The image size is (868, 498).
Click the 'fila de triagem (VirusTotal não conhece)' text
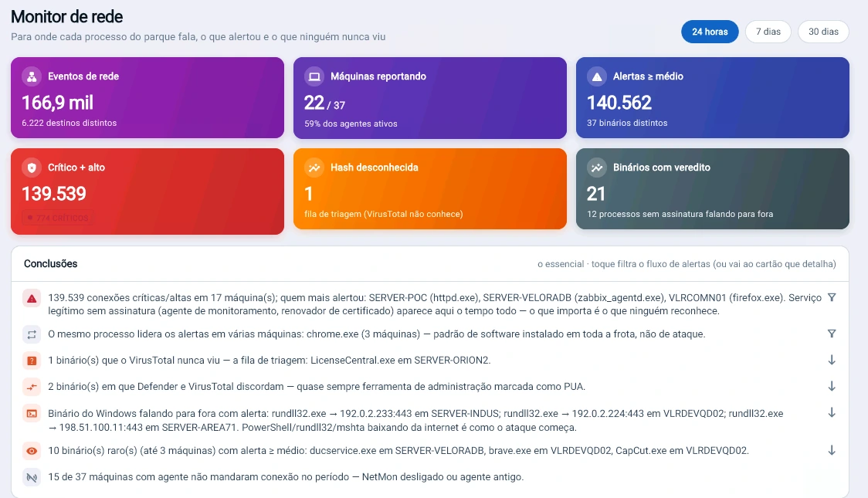coord(384,214)
